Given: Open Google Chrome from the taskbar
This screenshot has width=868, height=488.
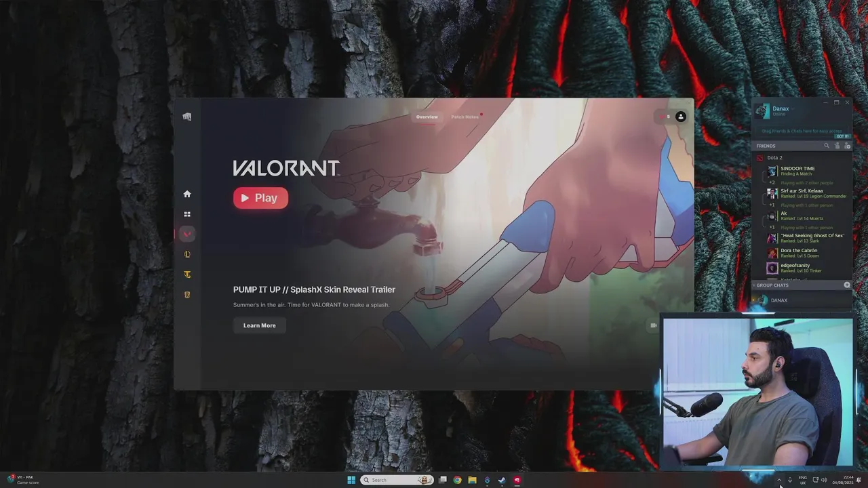Looking at the screenshot, I should [458, 480].
